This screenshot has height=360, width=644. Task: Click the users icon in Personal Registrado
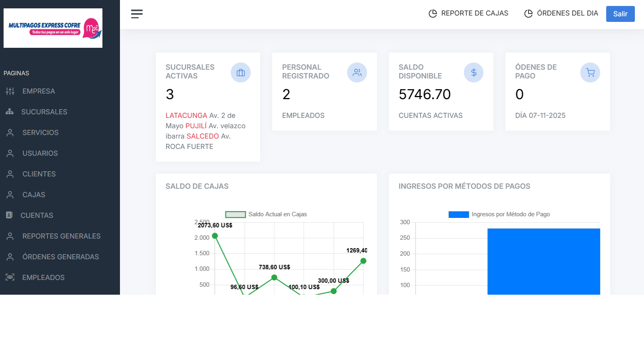click(x=357, y=72)
